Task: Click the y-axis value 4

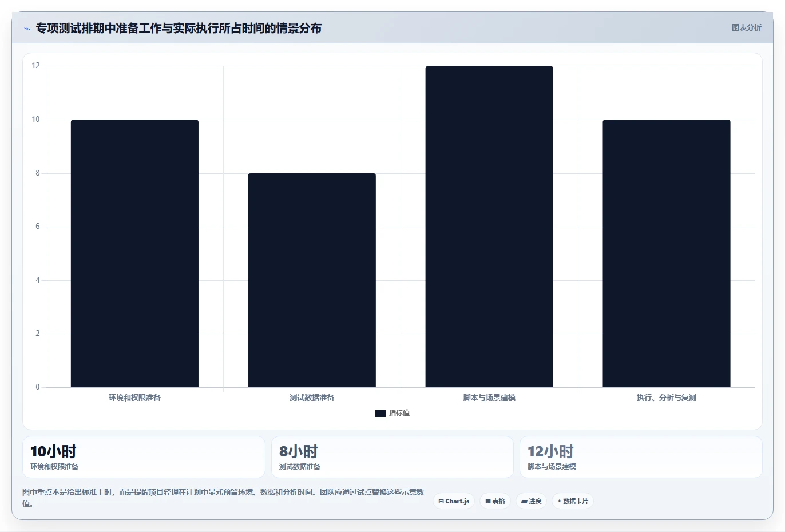Action: tap(38, 280)
